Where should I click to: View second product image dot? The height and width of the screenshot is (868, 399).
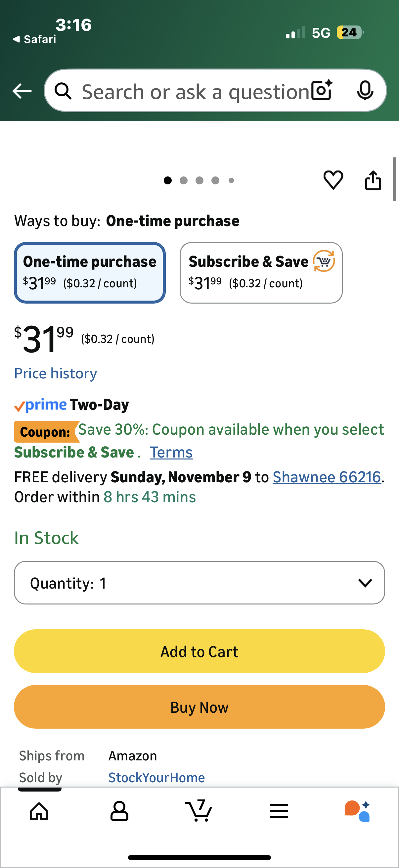[x=184, y=181]
